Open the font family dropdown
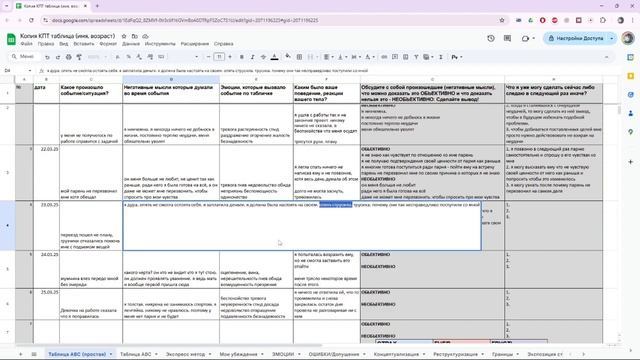Viewport: 640px width, 360px height. pos(181,57)
